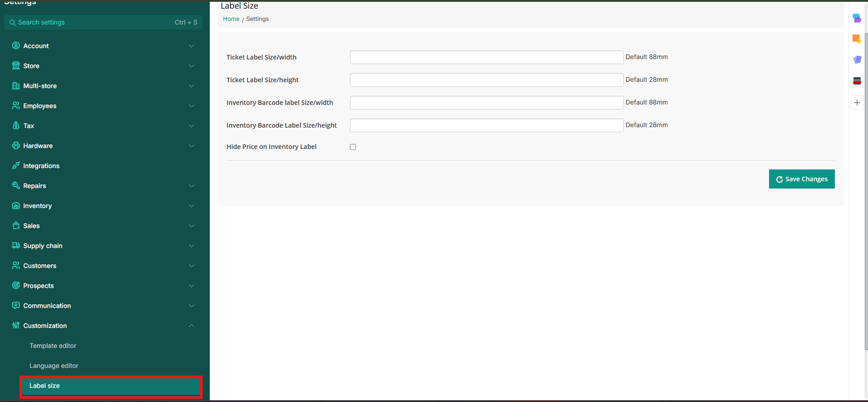Open the Language editor submenu item

point(54,366)
